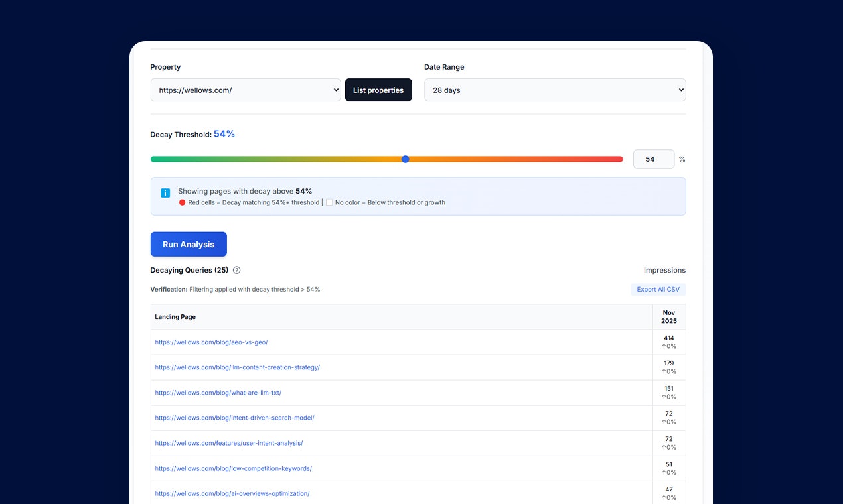Open the aeo-vs-geo blog link
The width and height of the screenshot is (843, 504).
(211, 342)
